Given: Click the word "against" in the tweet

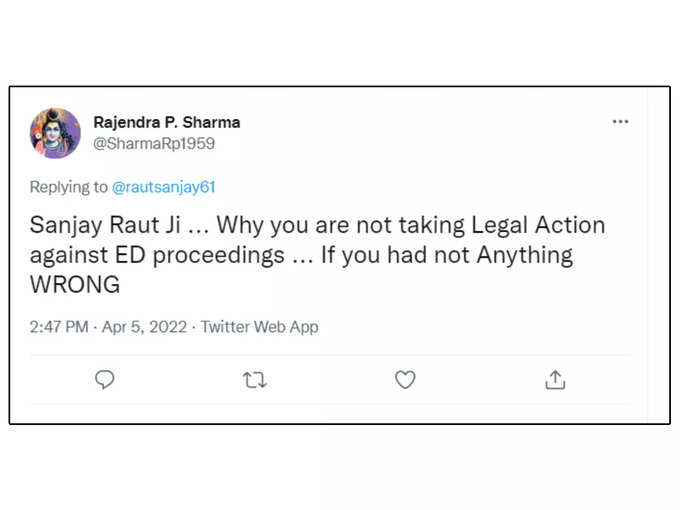Looking at the screenshot, I should pyautogui.click(x=69, y=255).
